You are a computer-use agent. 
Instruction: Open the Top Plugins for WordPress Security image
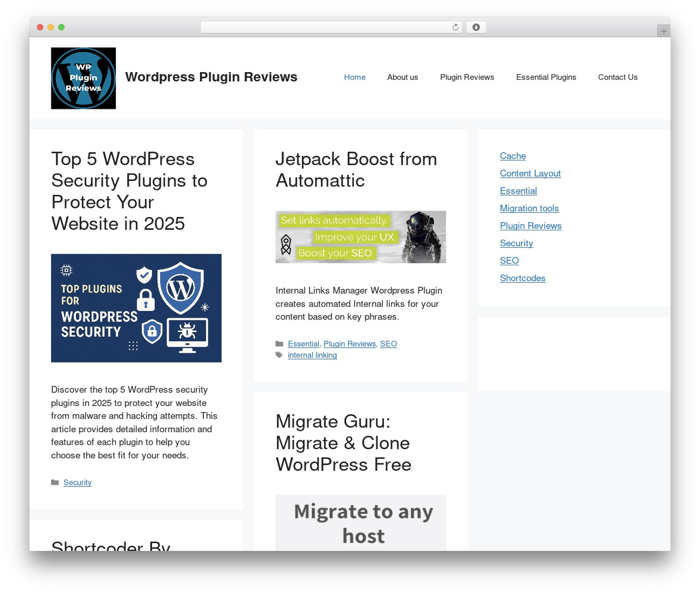pyautogui.click(x=136, y=308)
